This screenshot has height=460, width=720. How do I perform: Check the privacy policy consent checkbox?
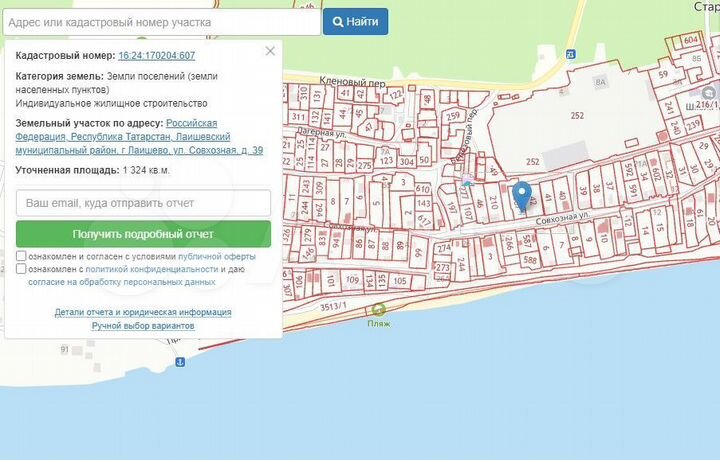tap(21, 269)
